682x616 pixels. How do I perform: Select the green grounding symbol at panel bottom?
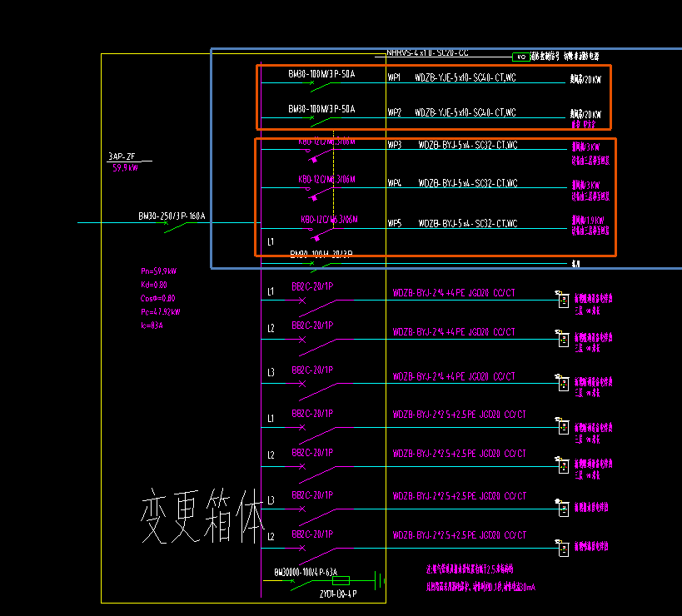pos(380,580)
